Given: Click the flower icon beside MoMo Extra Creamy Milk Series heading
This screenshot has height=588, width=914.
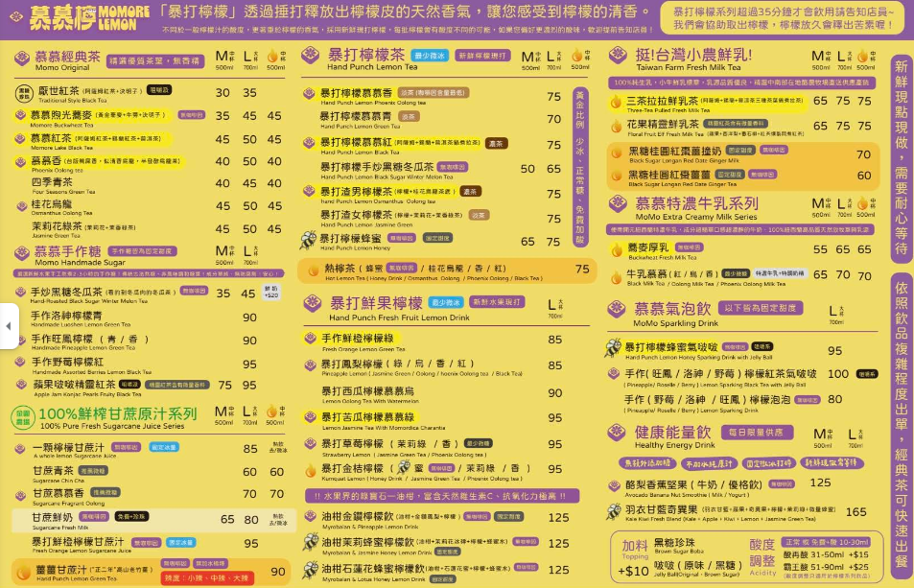Looking at the screenshot, I should tap(618, 204).
